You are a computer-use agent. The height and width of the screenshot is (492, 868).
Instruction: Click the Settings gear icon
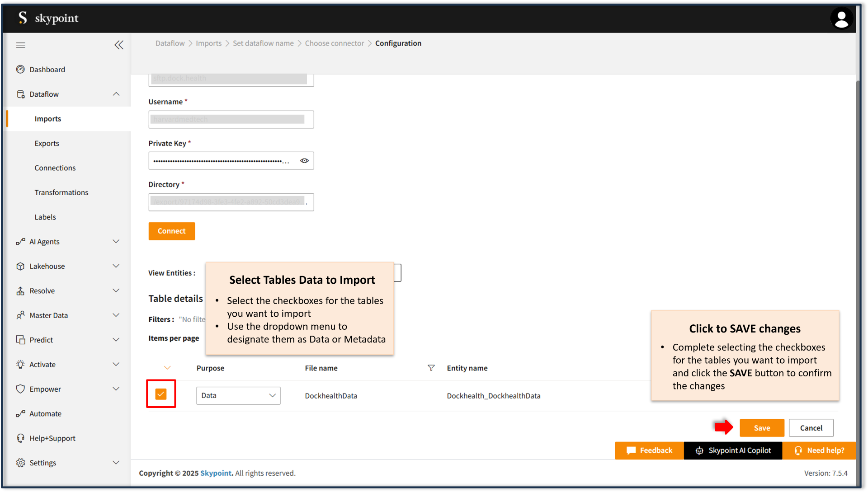20,463
